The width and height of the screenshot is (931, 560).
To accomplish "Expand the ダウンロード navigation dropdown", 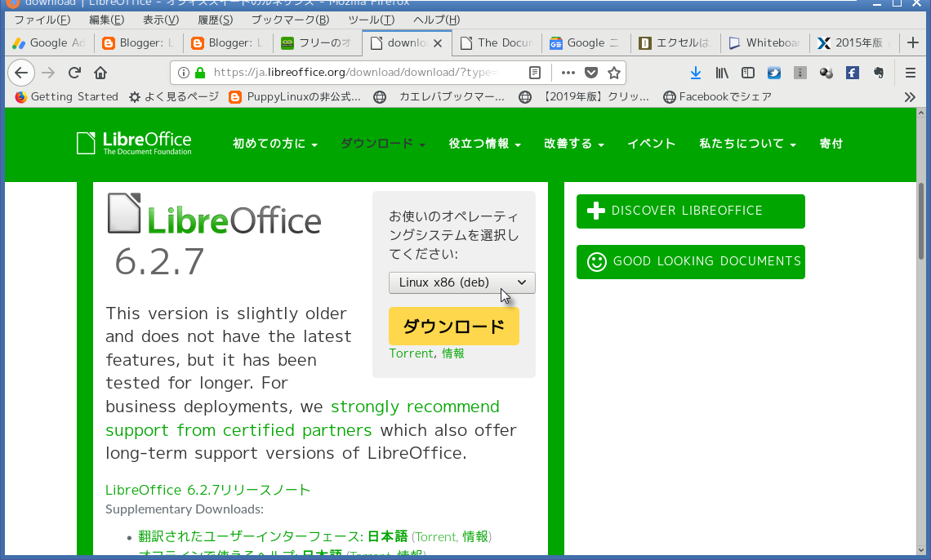I will coord(383,144).
